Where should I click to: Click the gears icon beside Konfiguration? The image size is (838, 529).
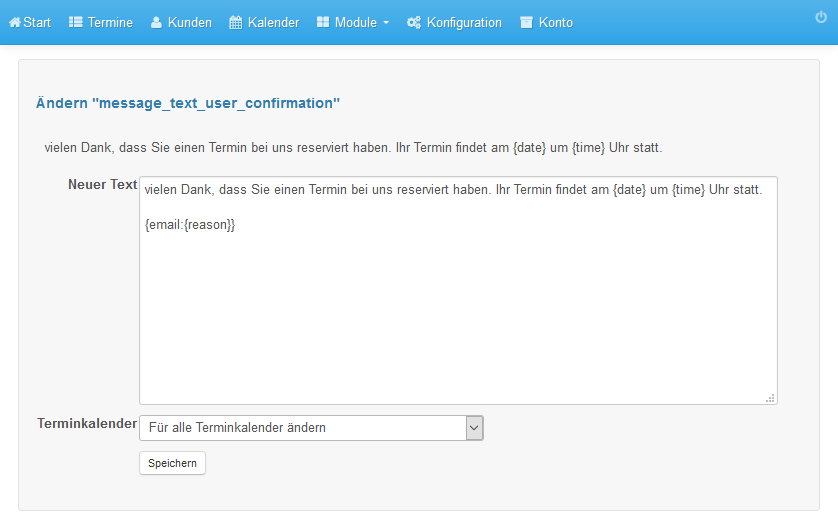(x=414, y=22)
